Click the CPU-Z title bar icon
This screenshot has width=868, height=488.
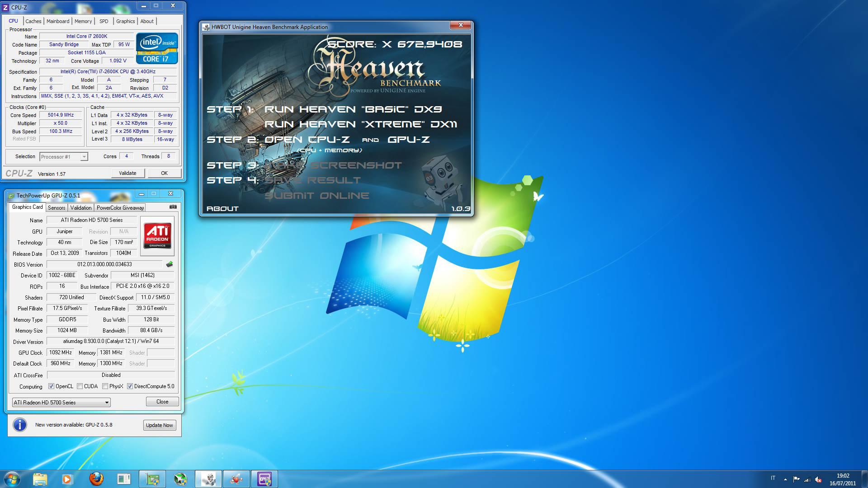pyautogui.click(x=5, y=7)
